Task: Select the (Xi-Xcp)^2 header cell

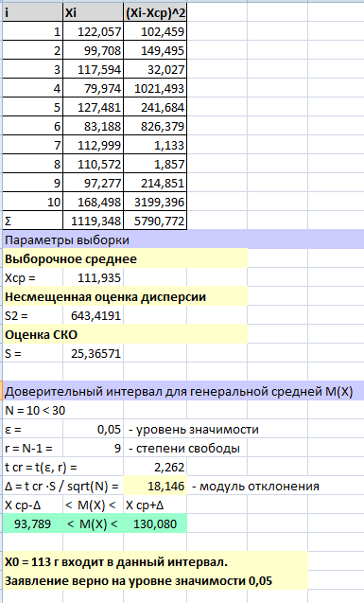Action: [155, 12]
